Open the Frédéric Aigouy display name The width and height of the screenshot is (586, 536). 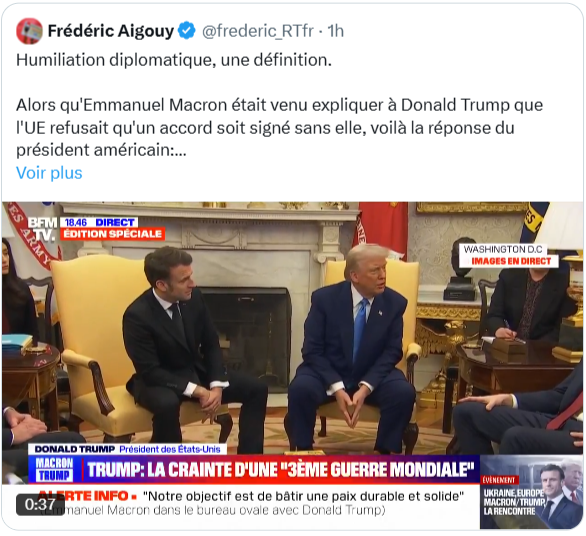pyautogui.click(x=111, y=31)
